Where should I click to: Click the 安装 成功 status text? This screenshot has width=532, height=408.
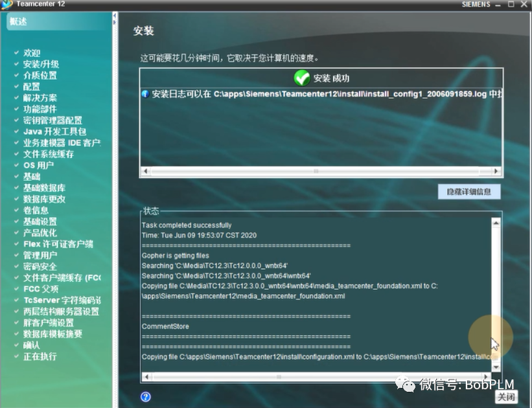[331, 78]
